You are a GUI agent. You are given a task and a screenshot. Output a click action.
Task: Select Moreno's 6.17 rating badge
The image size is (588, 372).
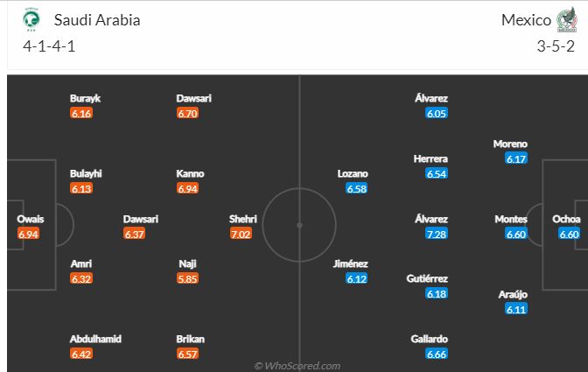pos(516,158)
